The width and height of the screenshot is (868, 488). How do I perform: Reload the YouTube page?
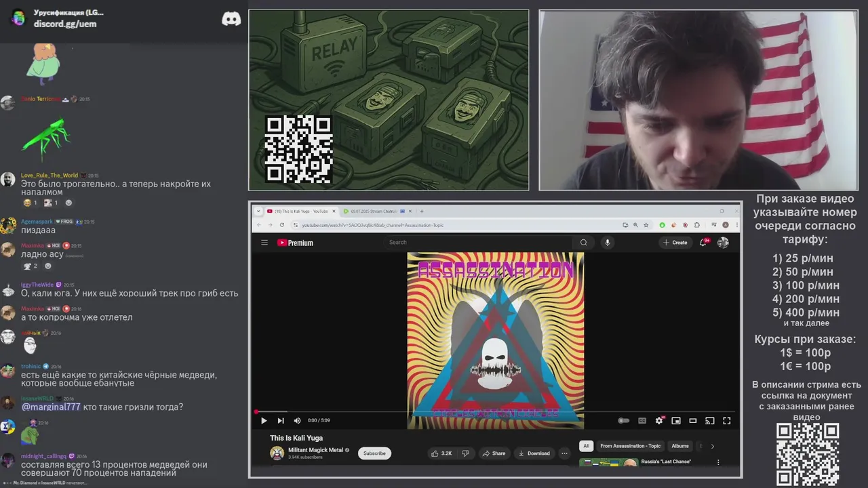click(282, 225)
